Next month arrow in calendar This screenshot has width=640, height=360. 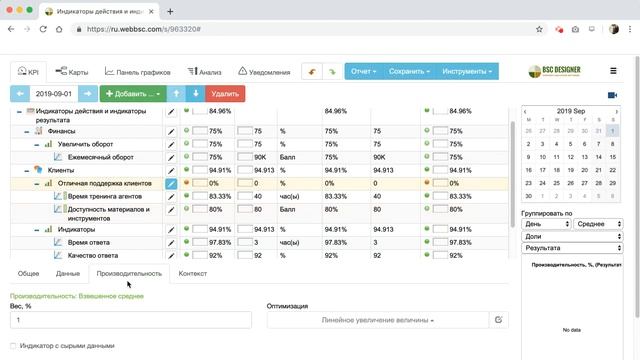pos(617,111)
